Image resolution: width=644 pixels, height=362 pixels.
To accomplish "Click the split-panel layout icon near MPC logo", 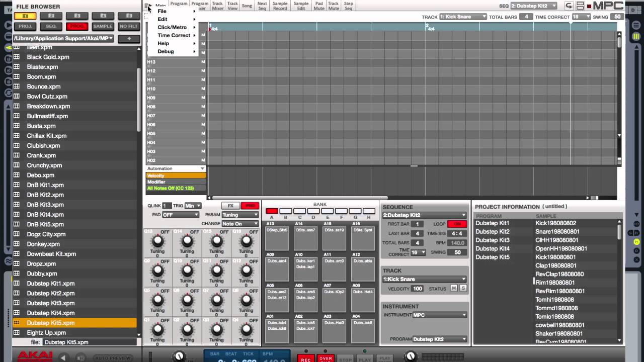I will coord(580,6).
